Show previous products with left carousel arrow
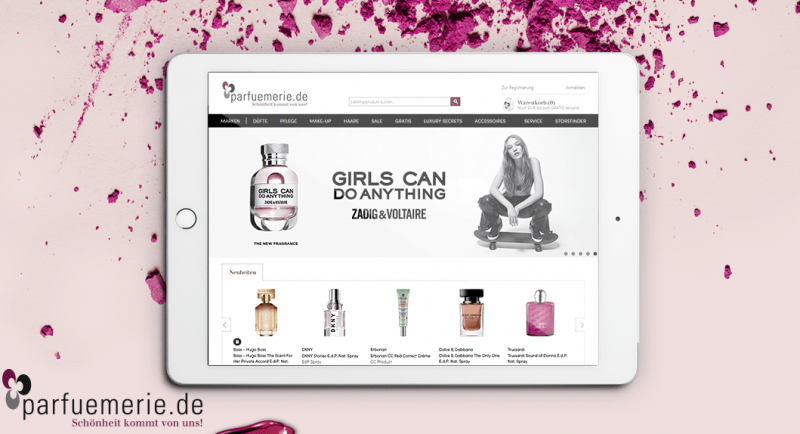This screenshot has height=434, width=800. tap(225, 325)
